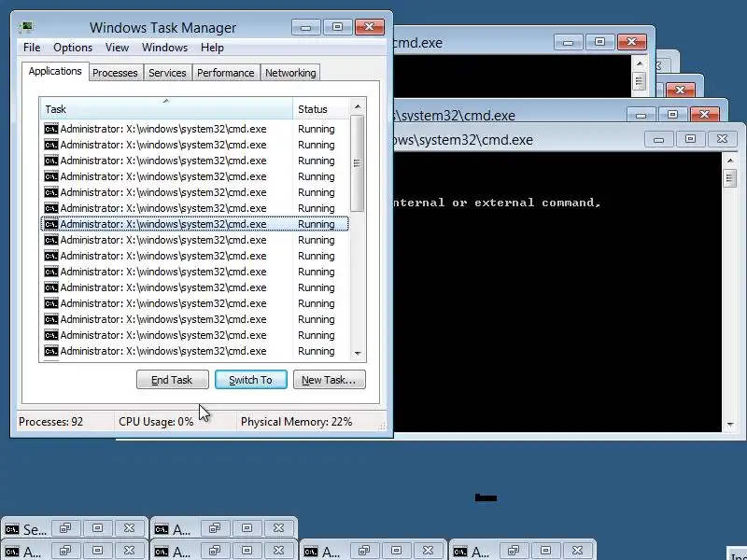Click the task list scrollbar thumb
The width and height of the screenshot is (747, 560).
click(x=358, y=163)
